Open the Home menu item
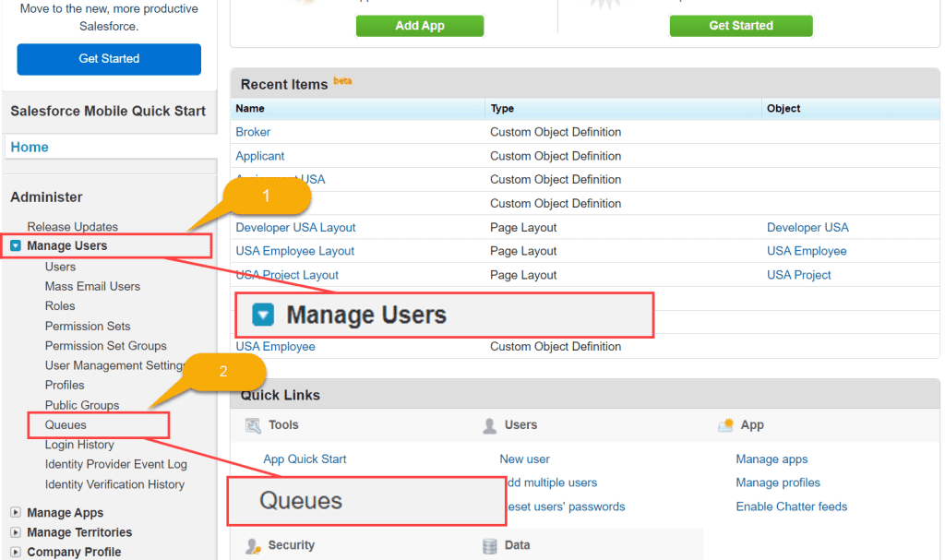945x560 pixels. [x=29, y=147]
